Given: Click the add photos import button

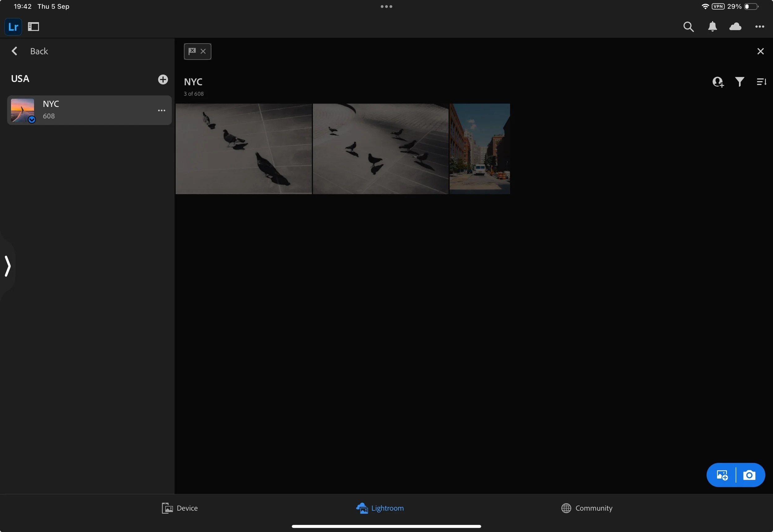Looking at the screenshot, I should 722,475.
